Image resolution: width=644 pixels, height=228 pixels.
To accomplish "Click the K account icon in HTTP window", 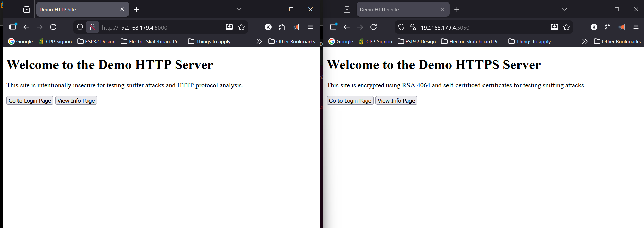I will [268, 27].
